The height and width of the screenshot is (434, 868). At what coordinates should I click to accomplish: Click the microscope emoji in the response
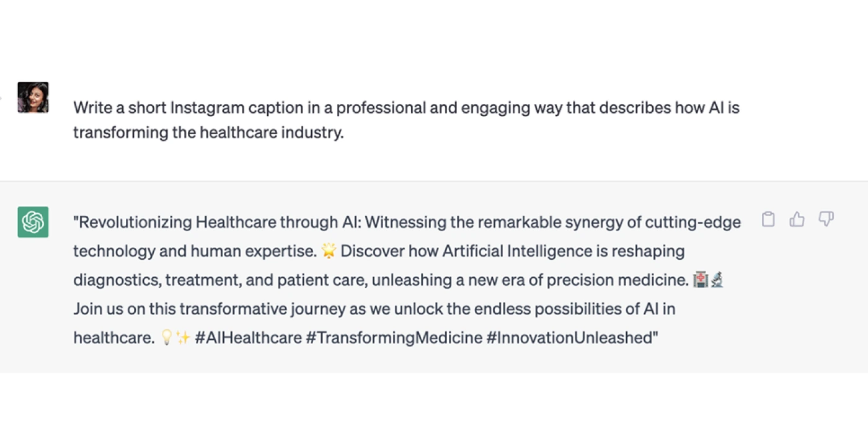(717, 280)
